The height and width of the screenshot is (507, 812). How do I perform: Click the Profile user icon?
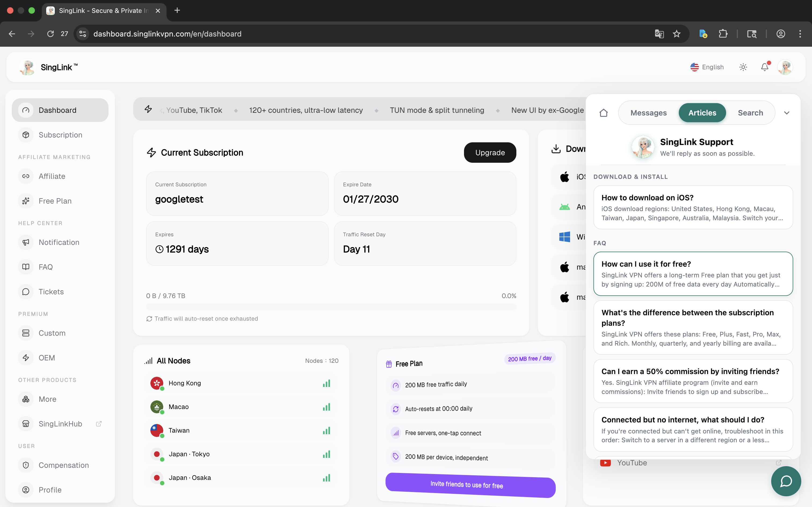[26, 490]
